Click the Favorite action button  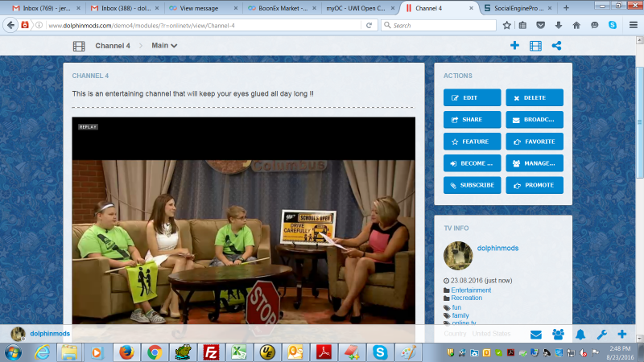tap(535, 142)
